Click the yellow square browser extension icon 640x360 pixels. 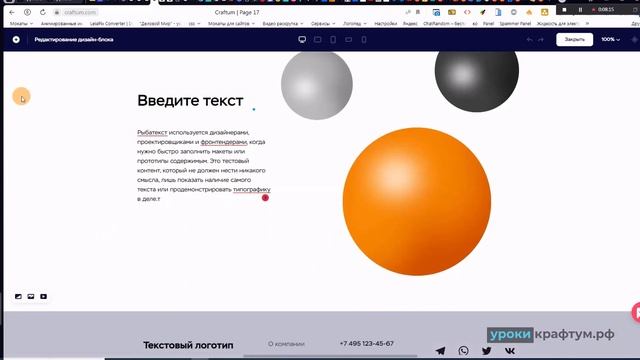544,12
